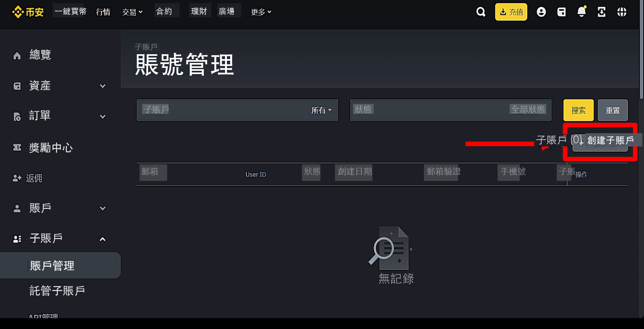The image size is (644, 329).
Task: Click the 總覽 home icon
Action: click(17, 56)
